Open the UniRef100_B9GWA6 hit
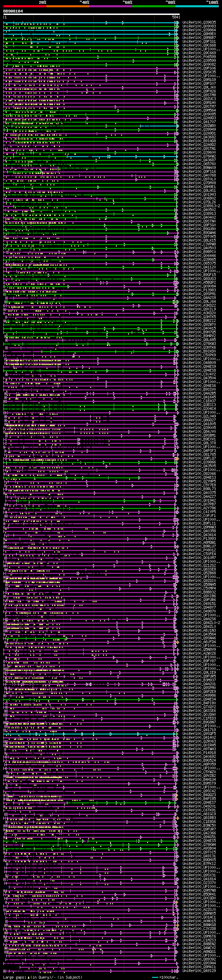This screenshot has width=222, height=980. click(x=199, y=233)
